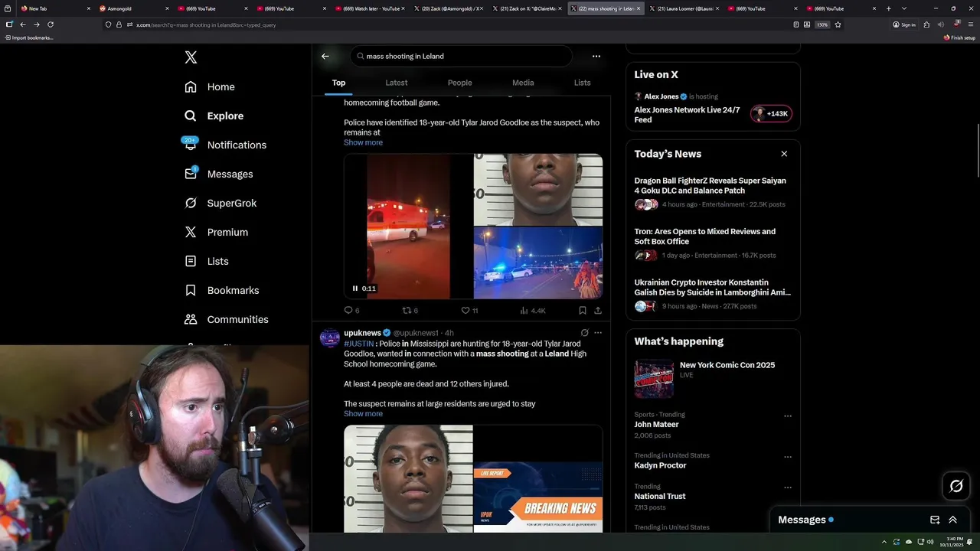This screenshot has height=551, width=980.
Task: Open Explore in the X sidebar
Action: coord(214,116)
